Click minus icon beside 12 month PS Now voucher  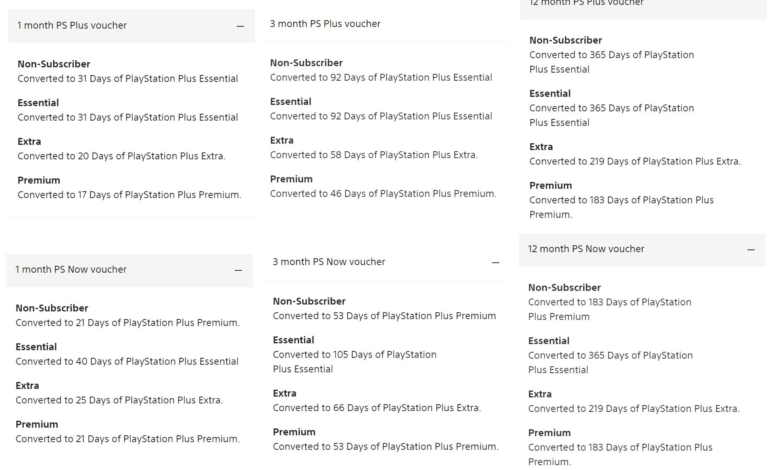pyautogui.click(x=751, y=249)
